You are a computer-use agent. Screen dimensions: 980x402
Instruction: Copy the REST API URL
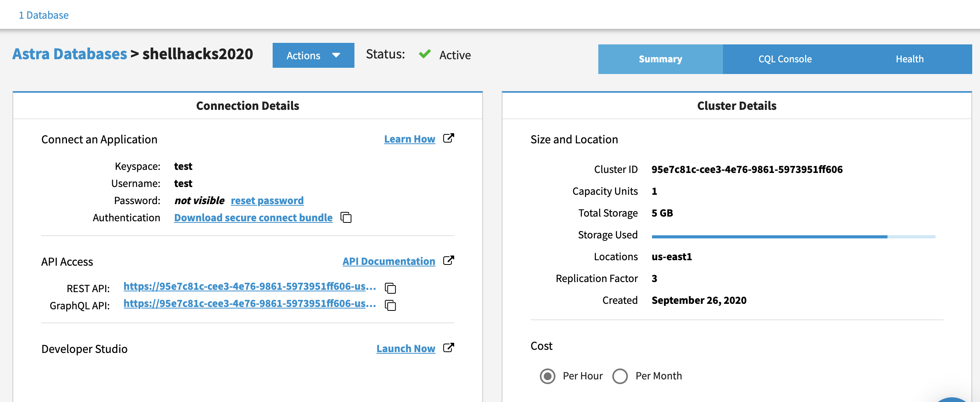point(390,288)
